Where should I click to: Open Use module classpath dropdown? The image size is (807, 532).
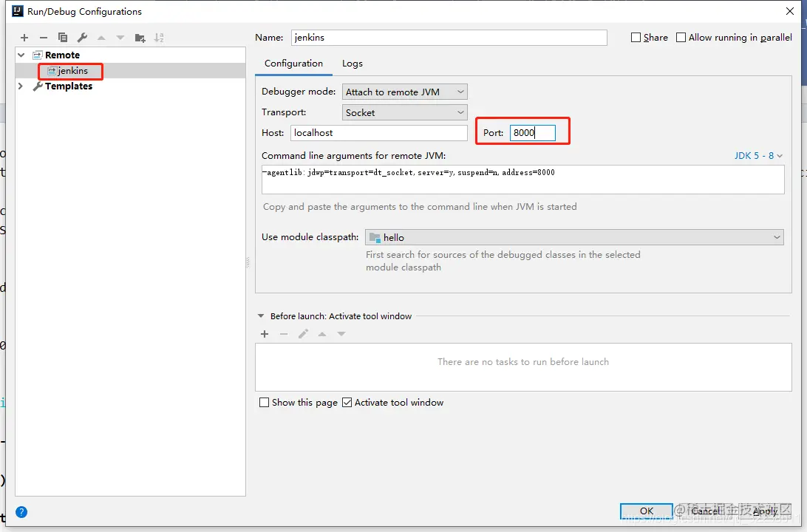[574, 237]
